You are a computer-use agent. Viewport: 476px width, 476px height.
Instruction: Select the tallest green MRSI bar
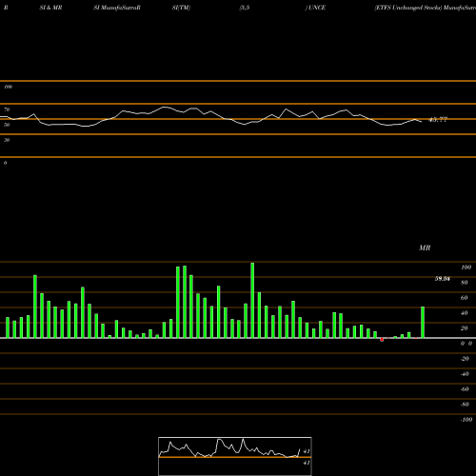tap(252, 300)
